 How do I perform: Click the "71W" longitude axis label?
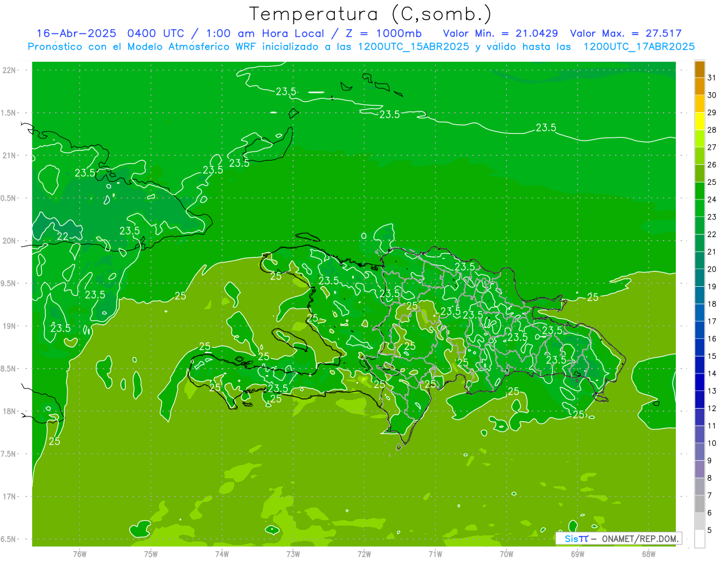pyautogui.click(x=435, y=554)
